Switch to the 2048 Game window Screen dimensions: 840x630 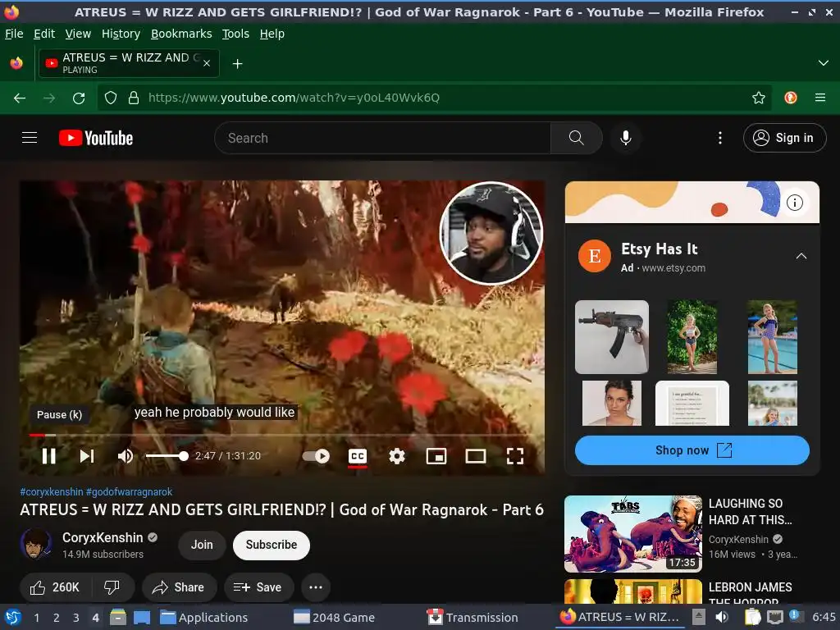click(335, 618)
